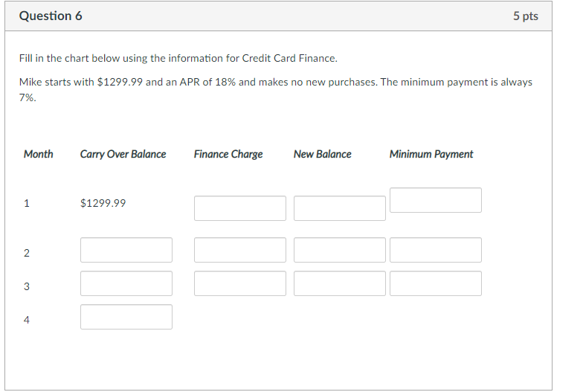Click the 5 pts label
The width and height of the screenshot is (583, 392).
coord(525,16)
